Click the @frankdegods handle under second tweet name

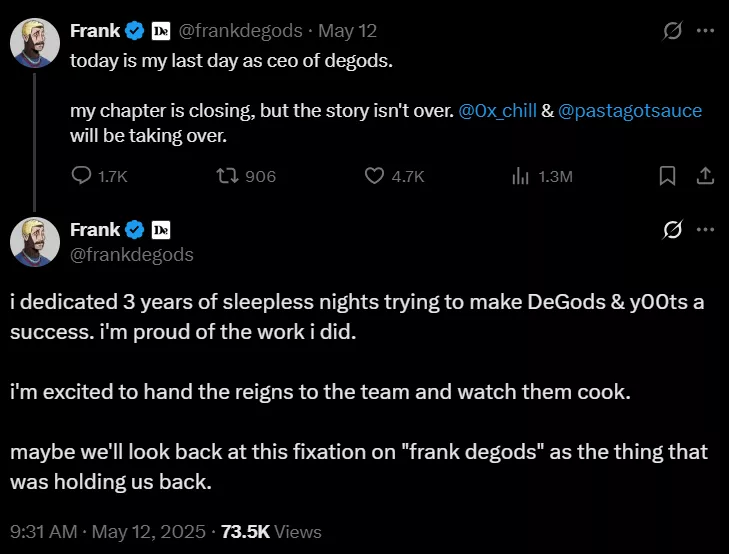132,254
